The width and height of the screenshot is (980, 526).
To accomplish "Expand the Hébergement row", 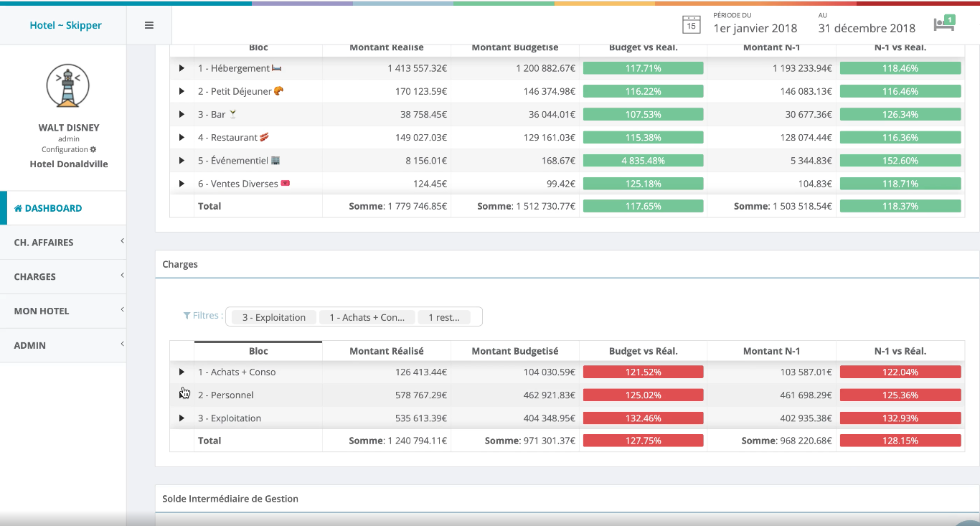I will (182, 68).
